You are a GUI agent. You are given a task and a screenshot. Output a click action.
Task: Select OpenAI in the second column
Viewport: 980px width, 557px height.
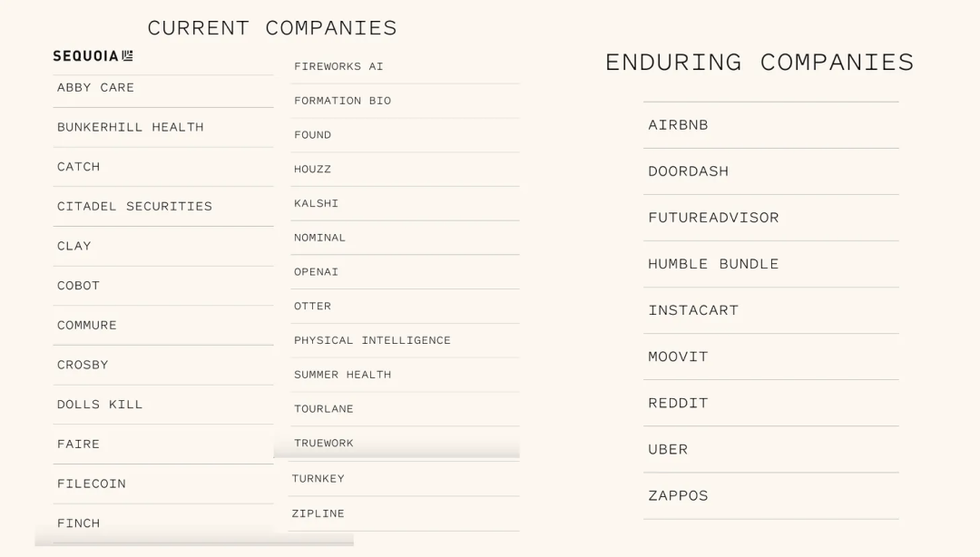click(405, 272)
